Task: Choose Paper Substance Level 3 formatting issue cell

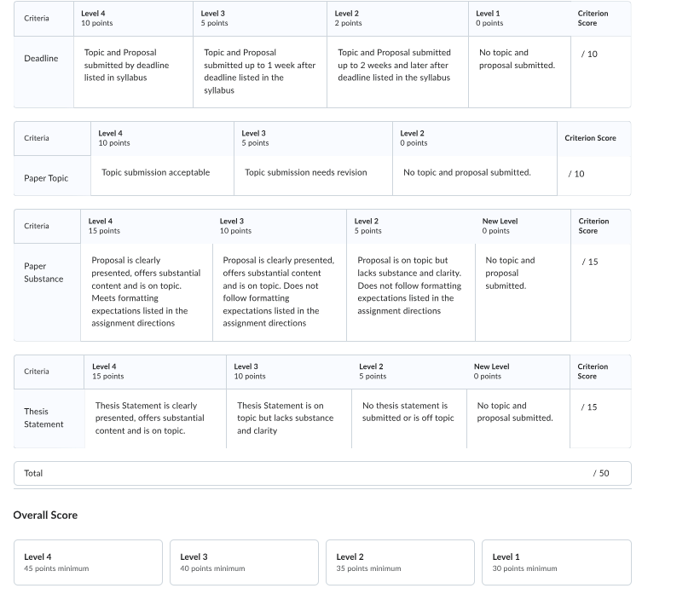Action: [280, 292]
